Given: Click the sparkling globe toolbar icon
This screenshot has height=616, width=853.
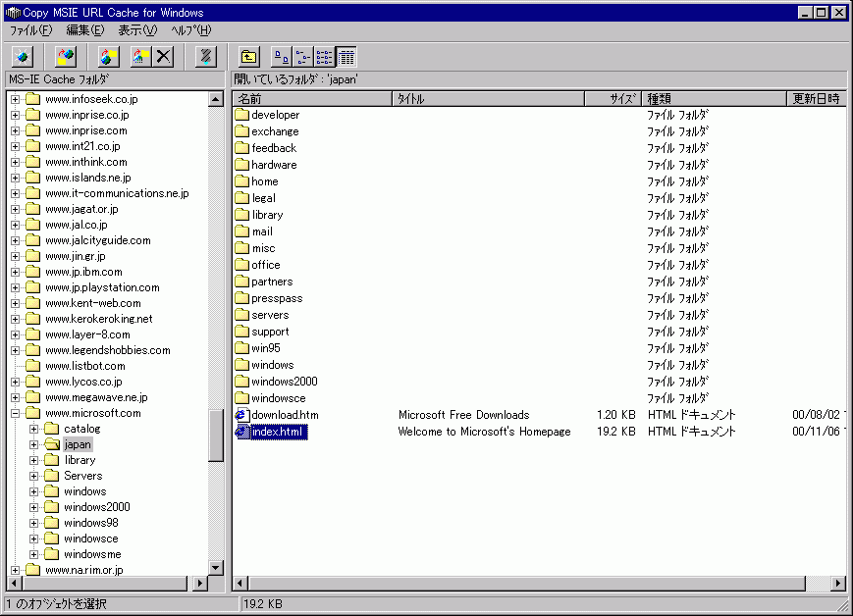Looking at the screenshot, I should point(23,57).
